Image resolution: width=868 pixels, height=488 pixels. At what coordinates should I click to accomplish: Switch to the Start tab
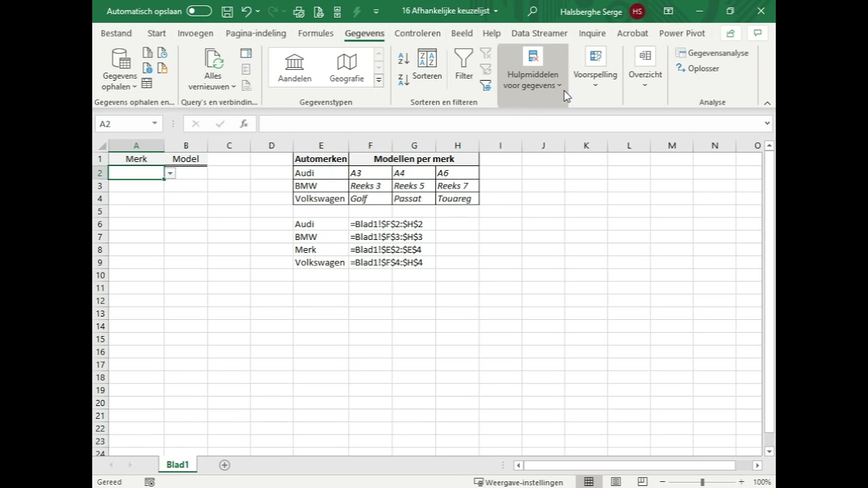point(157,33)
